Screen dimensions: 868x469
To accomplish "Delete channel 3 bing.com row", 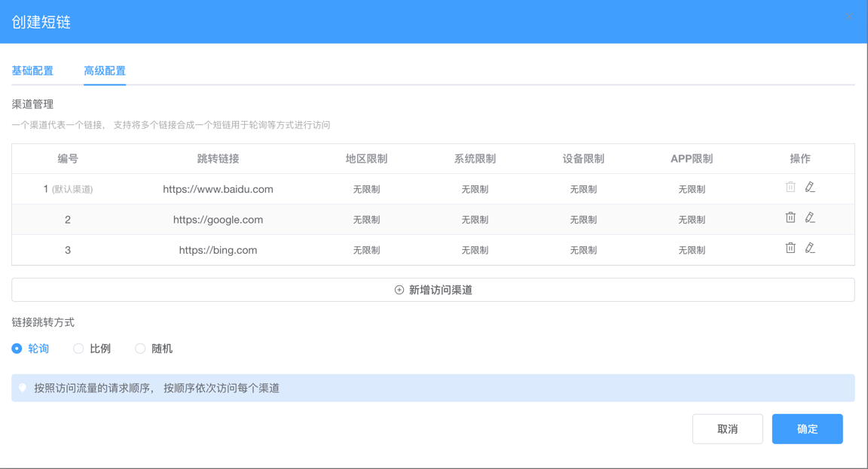I will 790,248.
